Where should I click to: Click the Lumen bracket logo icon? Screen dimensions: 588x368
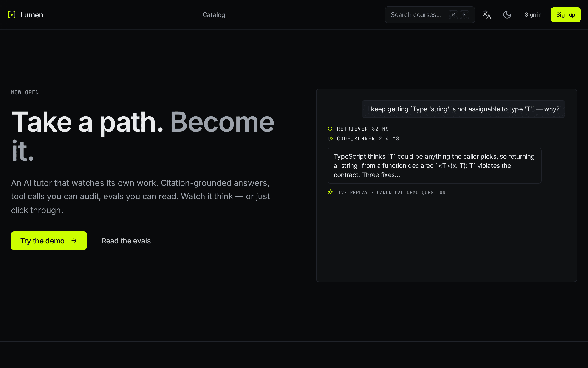click(x=12, y=15)
